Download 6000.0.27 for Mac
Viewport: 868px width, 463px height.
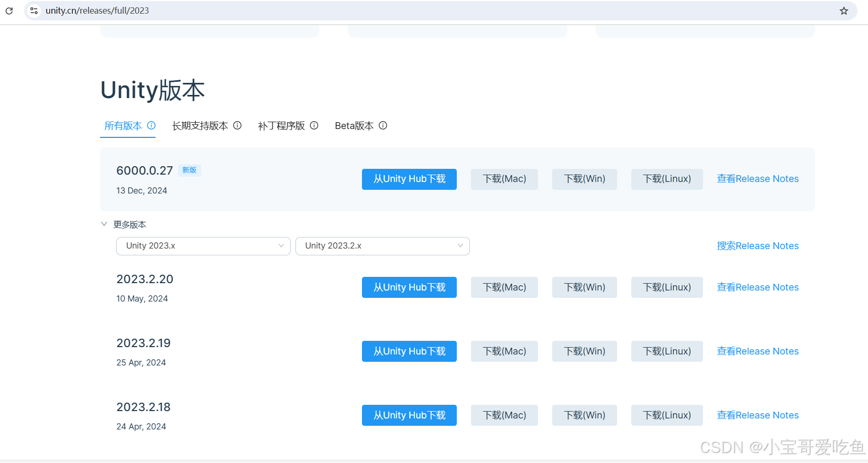(504, 179)
